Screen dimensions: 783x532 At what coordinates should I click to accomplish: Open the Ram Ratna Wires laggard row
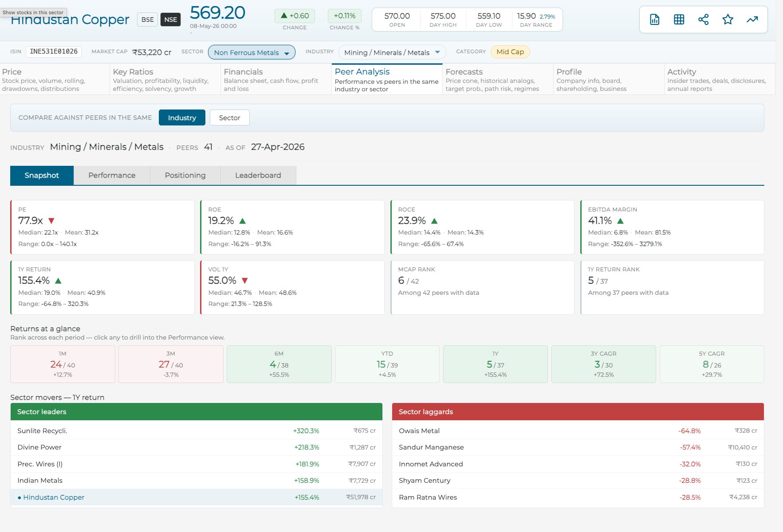click(x=578, y=497)
